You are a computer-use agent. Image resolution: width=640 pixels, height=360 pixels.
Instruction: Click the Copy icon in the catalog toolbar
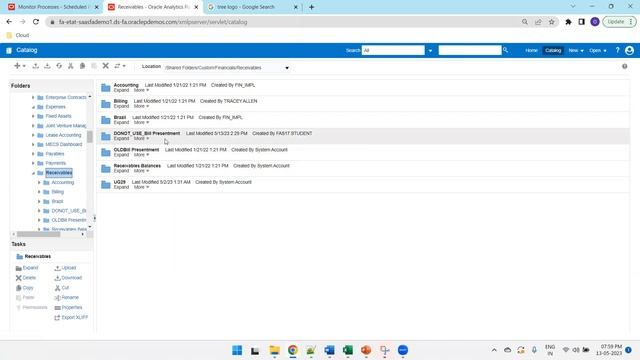[82, 66]
